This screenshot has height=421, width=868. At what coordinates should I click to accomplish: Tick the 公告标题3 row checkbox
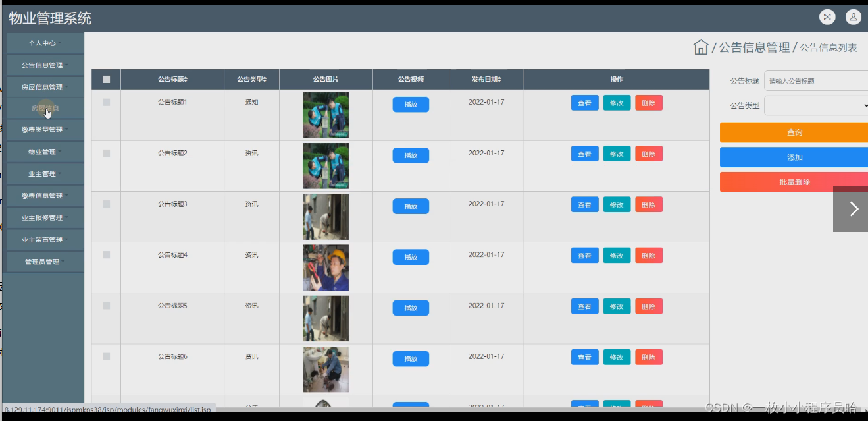[x=107, y=204]
